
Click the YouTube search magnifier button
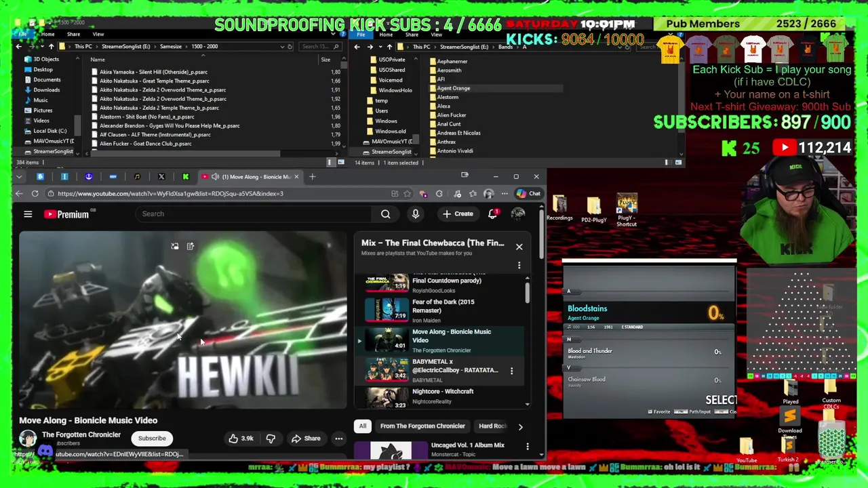coord(385,214)
